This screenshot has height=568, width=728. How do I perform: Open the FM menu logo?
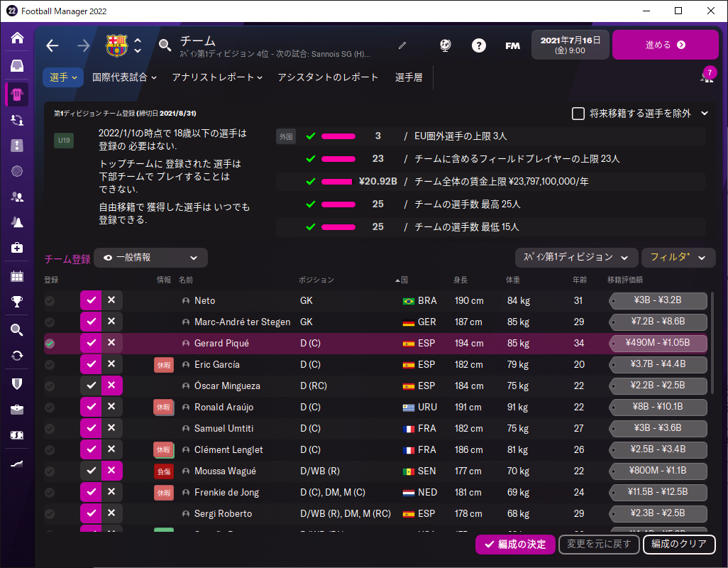512,45
